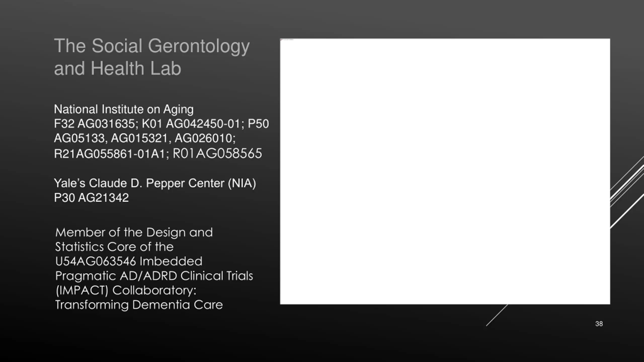Viewport: 644px width, 362px height.
Task: Click the slide number 38
Action: [599, 324]
